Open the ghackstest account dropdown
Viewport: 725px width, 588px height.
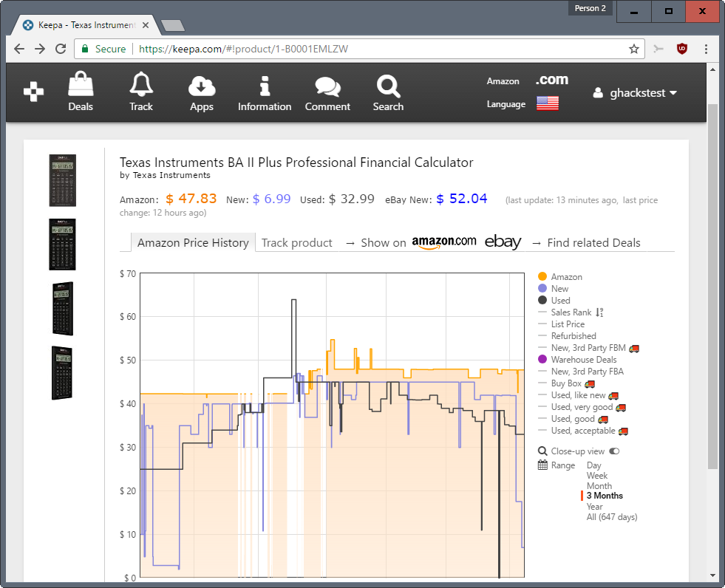click(x=635, y=92)
